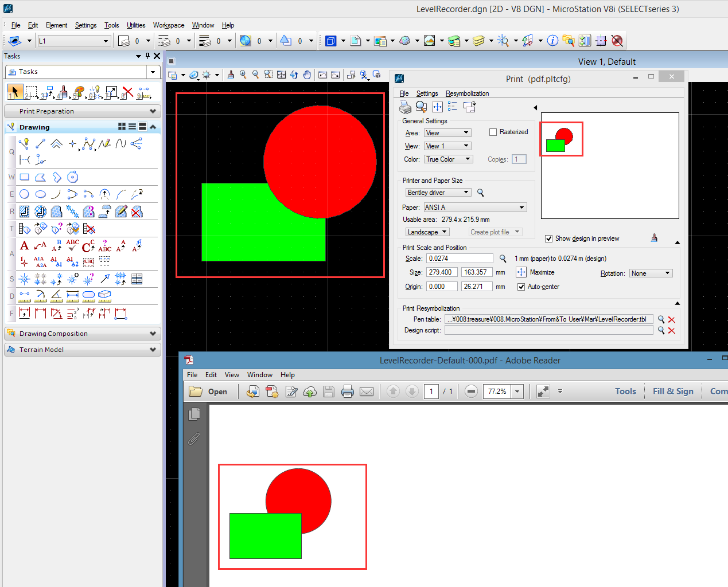Uncheck the Auto-center option
Image resolution: width=728 pixels, height=587 pixels.
(x=521, y=287)
